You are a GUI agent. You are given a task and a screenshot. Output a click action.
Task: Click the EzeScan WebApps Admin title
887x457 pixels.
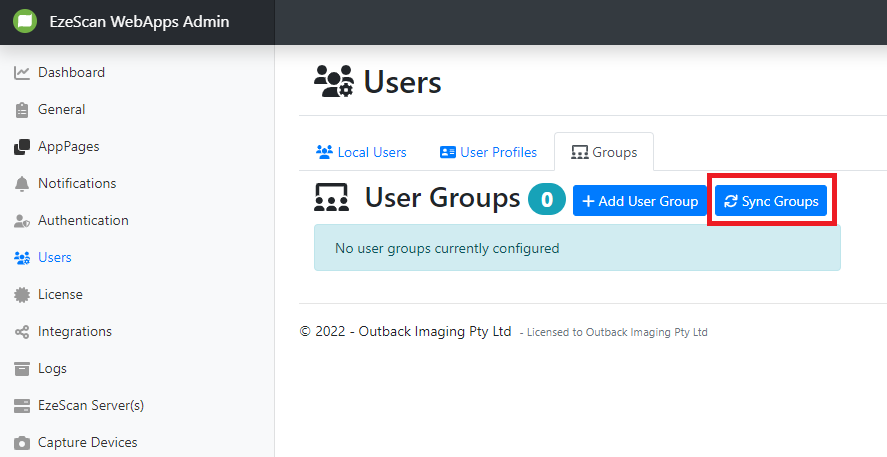coord(139,22)
